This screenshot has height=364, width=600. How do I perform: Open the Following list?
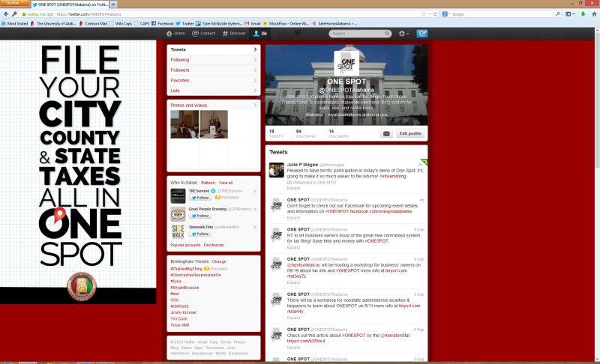(x=214, y=60)
